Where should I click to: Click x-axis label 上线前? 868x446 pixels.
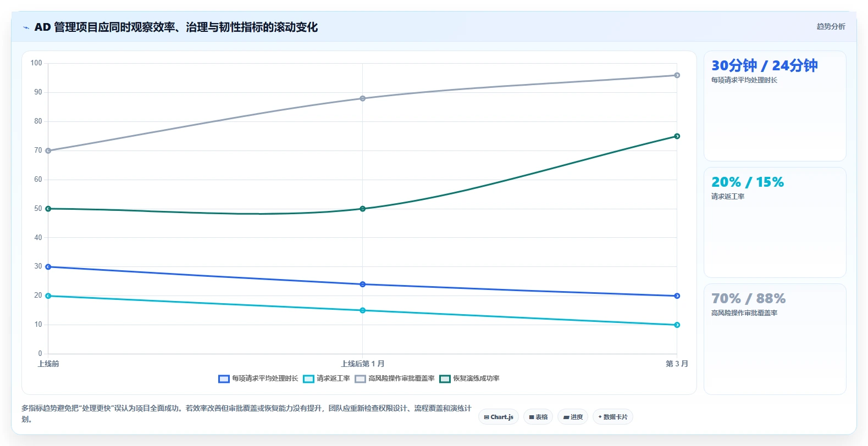(x=48, y=364)
